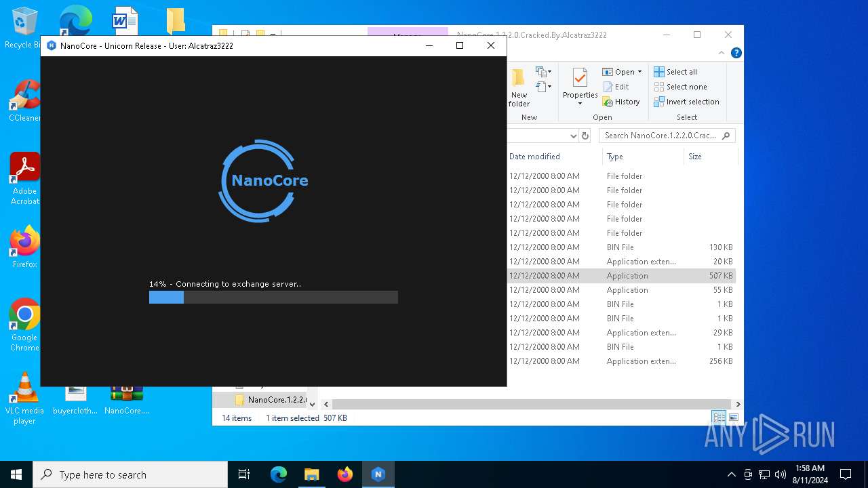Open Firefox desktop shortcut
The width and height of the screenshot is (868, 488).
[x=24, y=247]
